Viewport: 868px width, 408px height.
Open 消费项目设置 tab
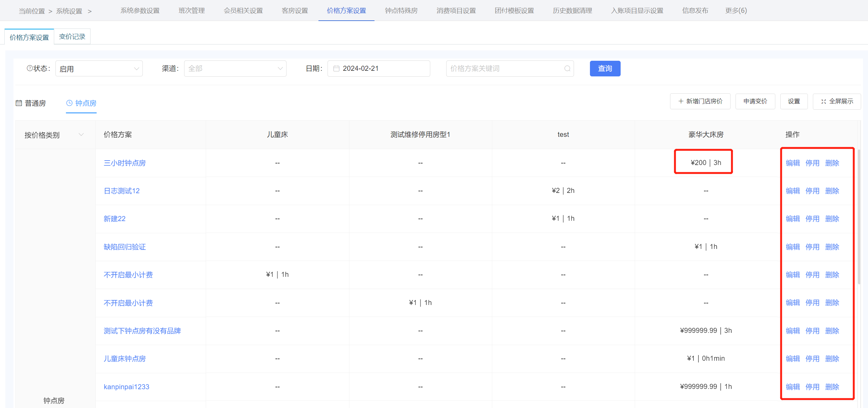(456, 10)
